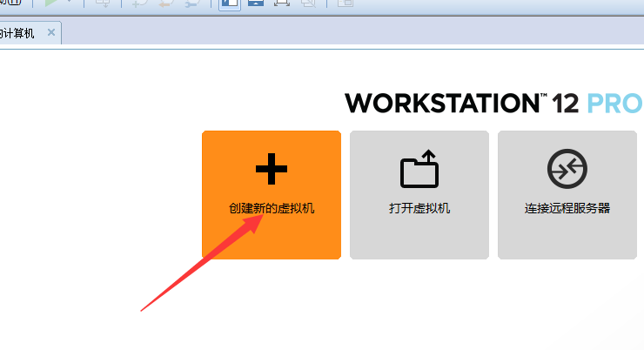Open the snapshot manager wrench icon
The image size is (644, 350).
(x=192, y=3)
